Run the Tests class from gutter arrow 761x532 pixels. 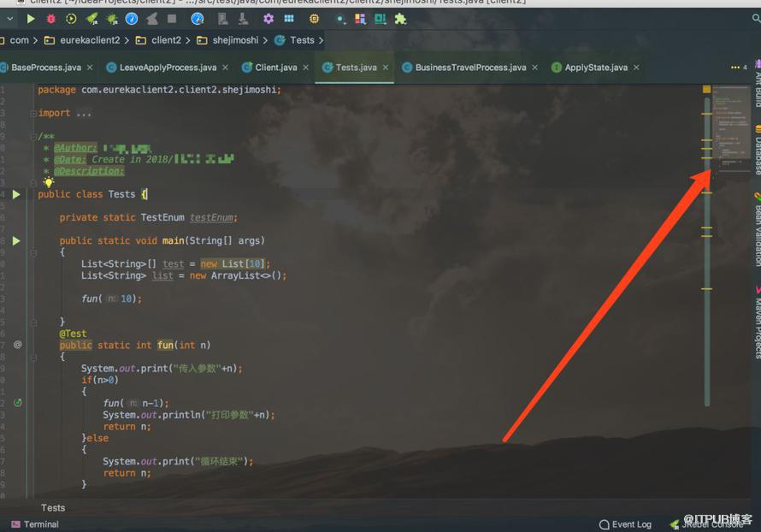(x=16, y=194)
